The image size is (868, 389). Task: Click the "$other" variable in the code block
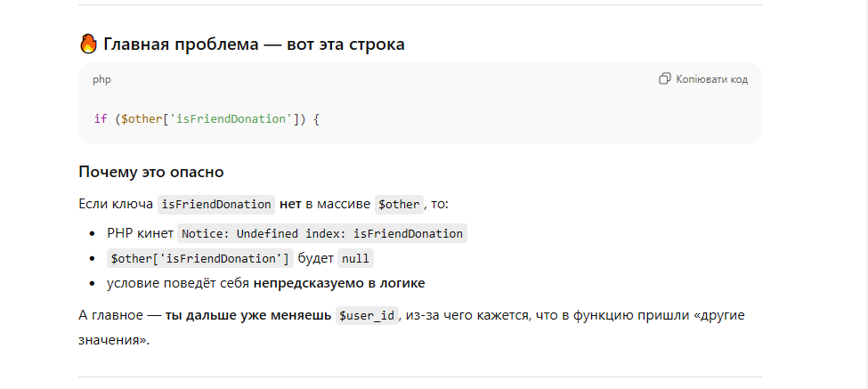[x=139, y=118]
